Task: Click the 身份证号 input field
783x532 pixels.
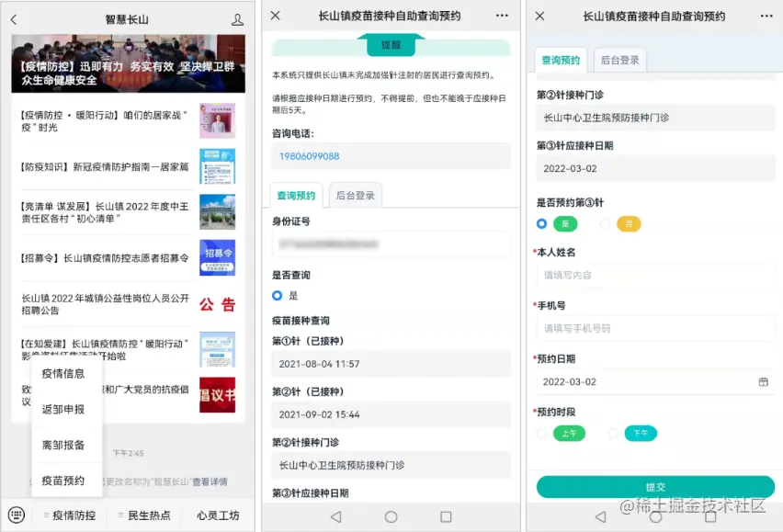Action: pyautogui.click(x=391, y=244)
